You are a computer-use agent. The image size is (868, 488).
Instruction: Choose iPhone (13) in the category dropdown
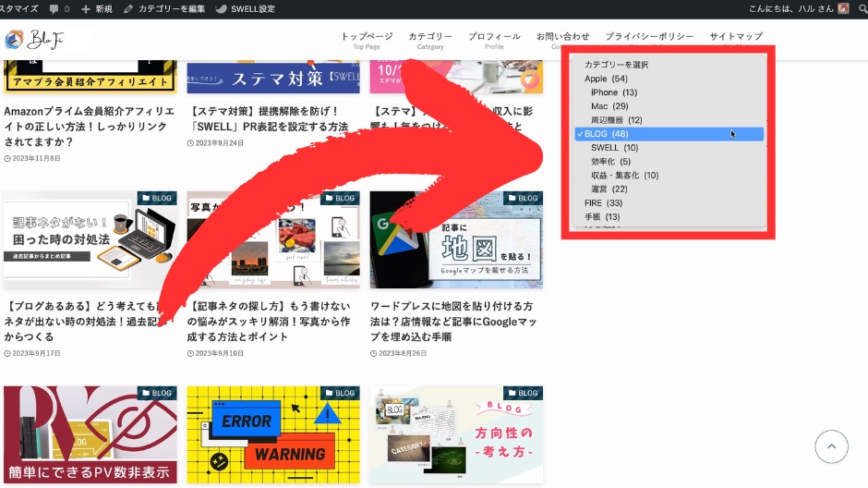coord(669,92)
